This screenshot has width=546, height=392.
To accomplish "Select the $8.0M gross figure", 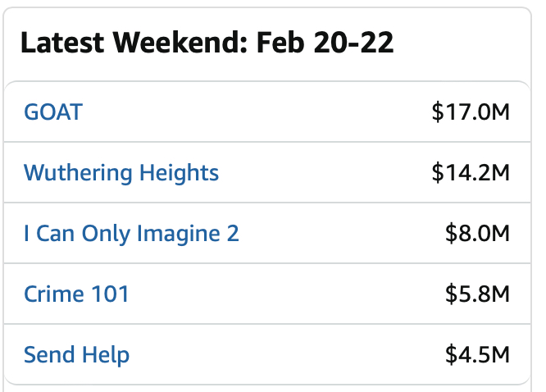I will (x=477, y=234).
